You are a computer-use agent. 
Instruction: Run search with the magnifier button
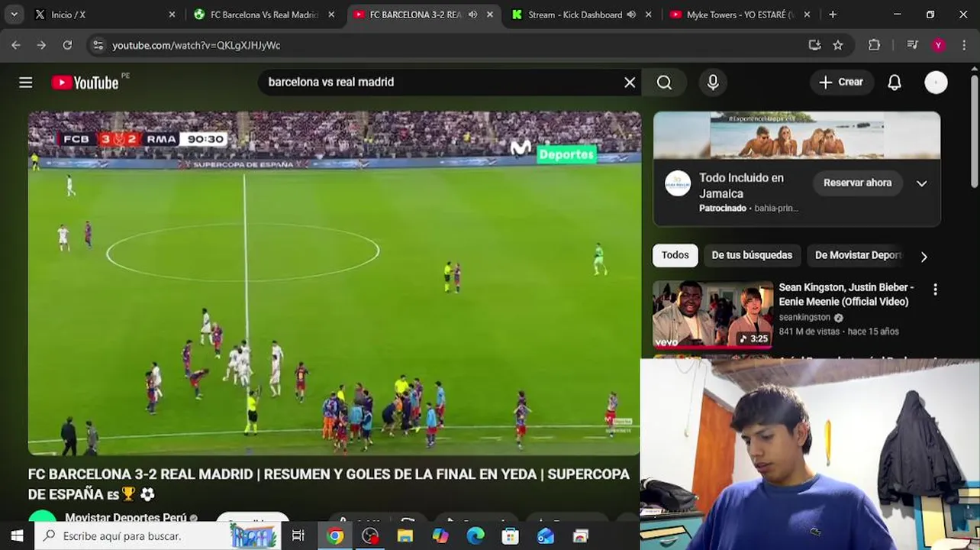[x=664, y=82]
